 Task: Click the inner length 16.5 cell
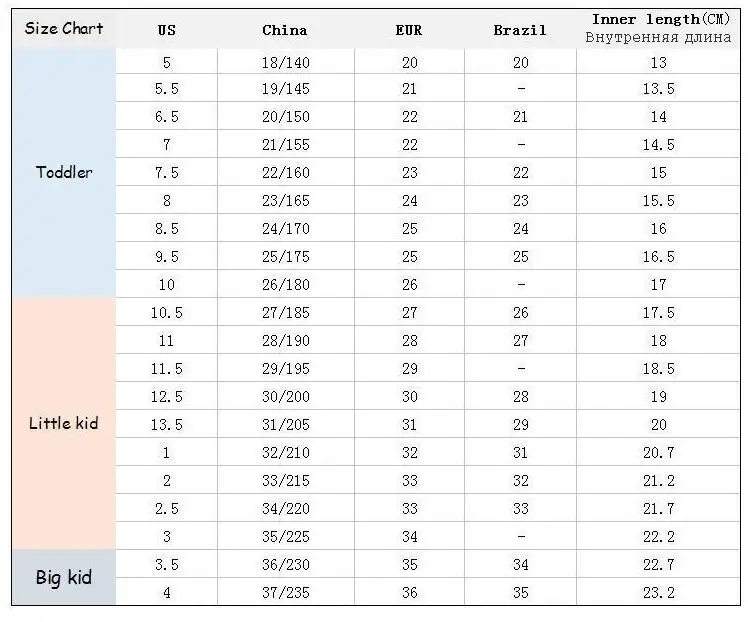click(x=658, y=257)
